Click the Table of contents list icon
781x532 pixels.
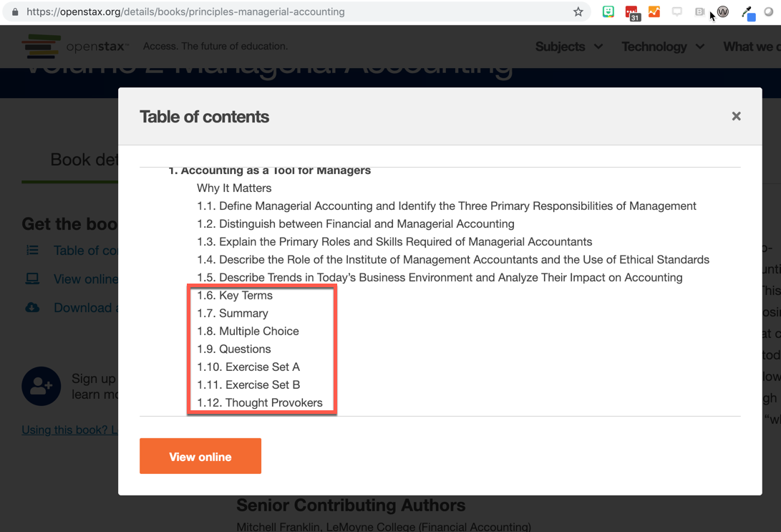click(x=31, y=250)
